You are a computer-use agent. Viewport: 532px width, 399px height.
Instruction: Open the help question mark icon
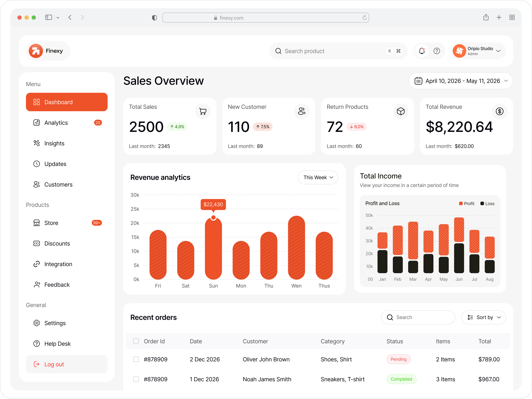[437, 51]
